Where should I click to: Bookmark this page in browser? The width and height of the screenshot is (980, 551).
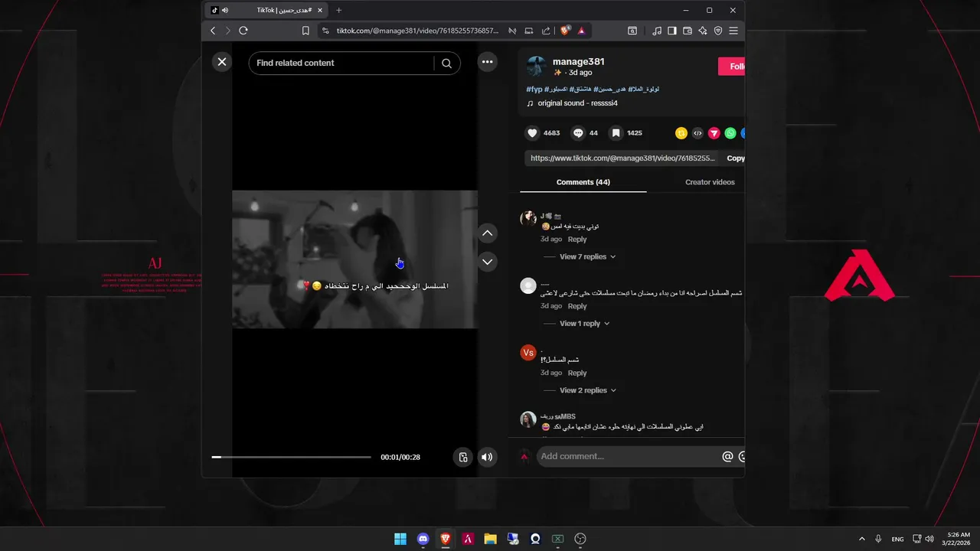click(x=305, y=31)
